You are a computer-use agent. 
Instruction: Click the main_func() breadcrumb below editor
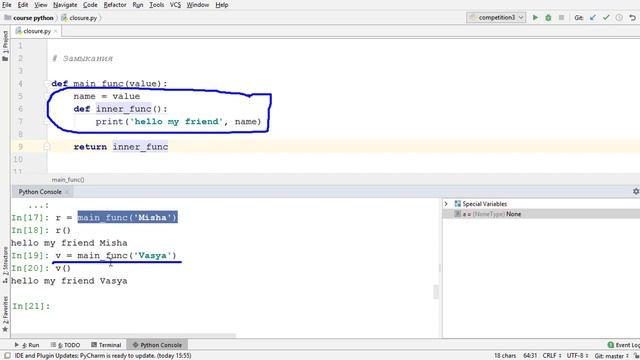(x=68, y=180)
